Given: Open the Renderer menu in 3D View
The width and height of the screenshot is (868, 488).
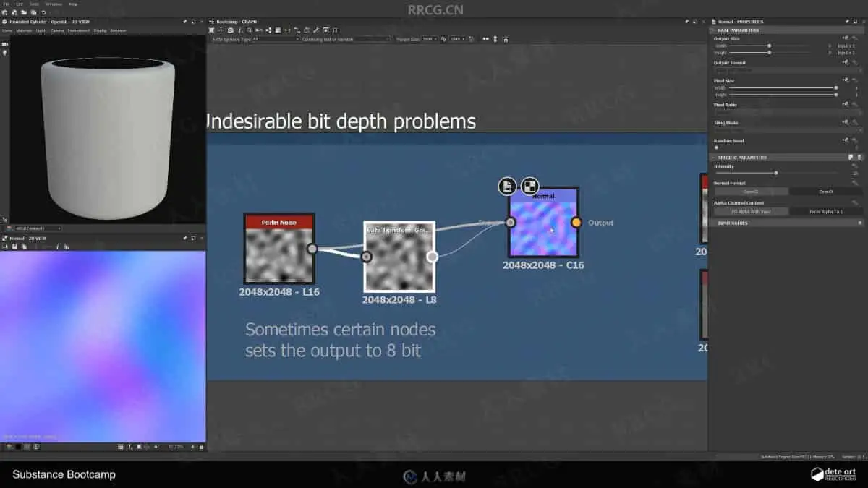Looking at the screenshot, I should [x=119, y=30].
